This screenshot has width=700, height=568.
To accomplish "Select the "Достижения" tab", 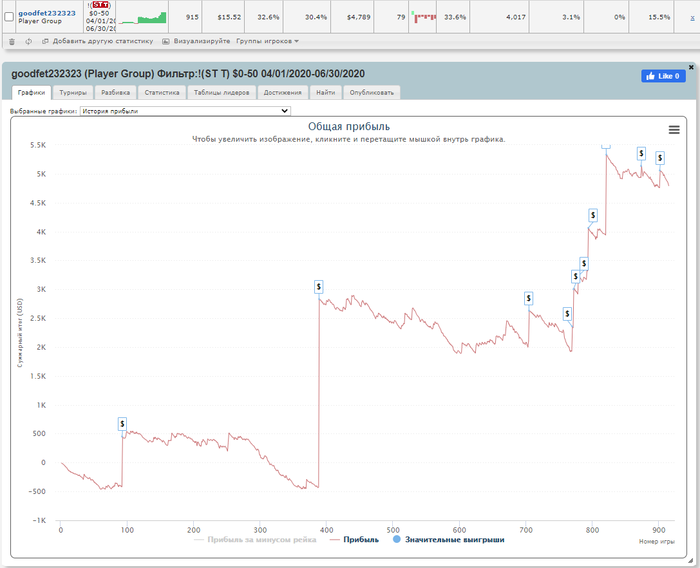I will (x=283, y=92).
